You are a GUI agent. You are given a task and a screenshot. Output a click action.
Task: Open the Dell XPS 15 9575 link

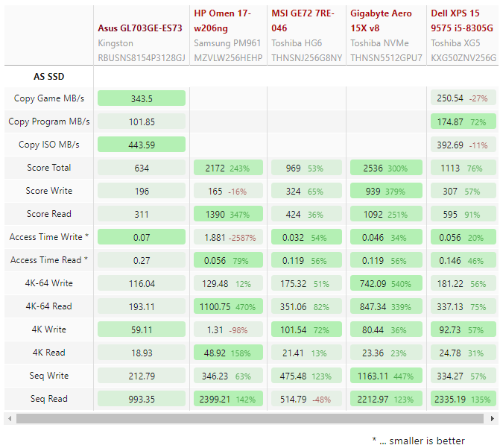point(462,21)
